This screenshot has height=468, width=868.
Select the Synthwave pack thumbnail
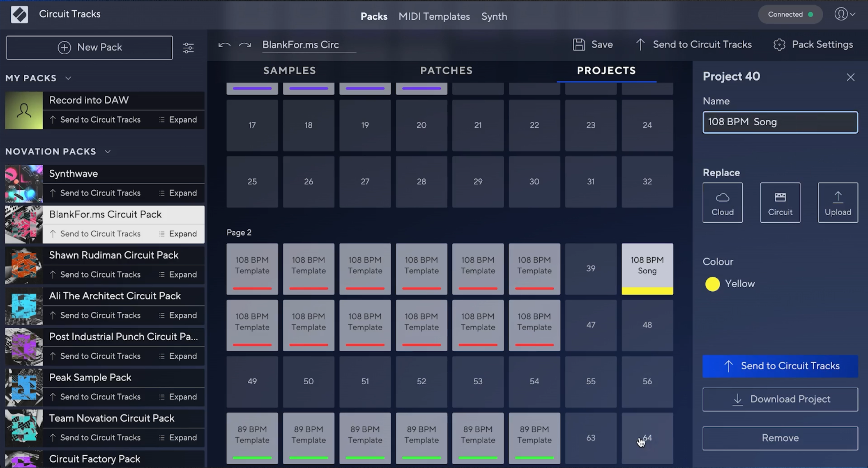24,184
